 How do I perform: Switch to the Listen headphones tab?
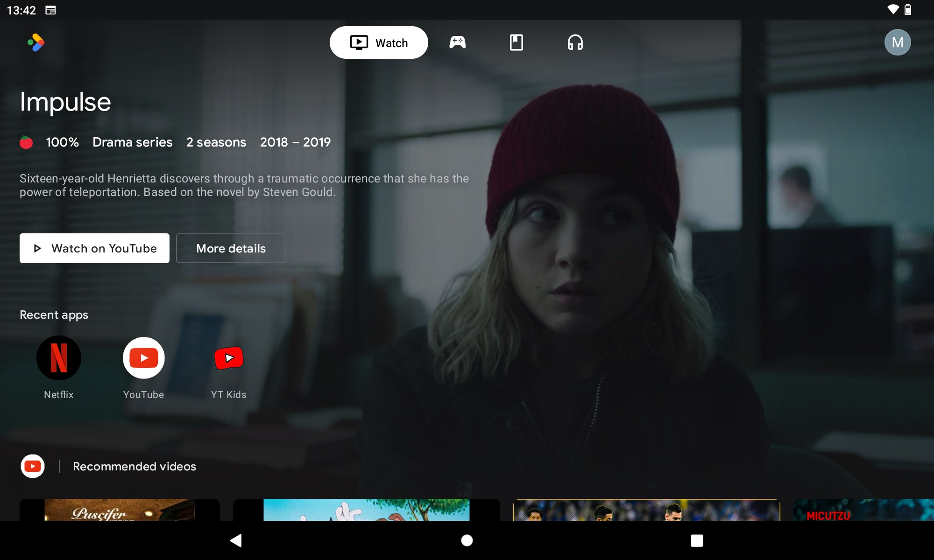coord(575,42)
